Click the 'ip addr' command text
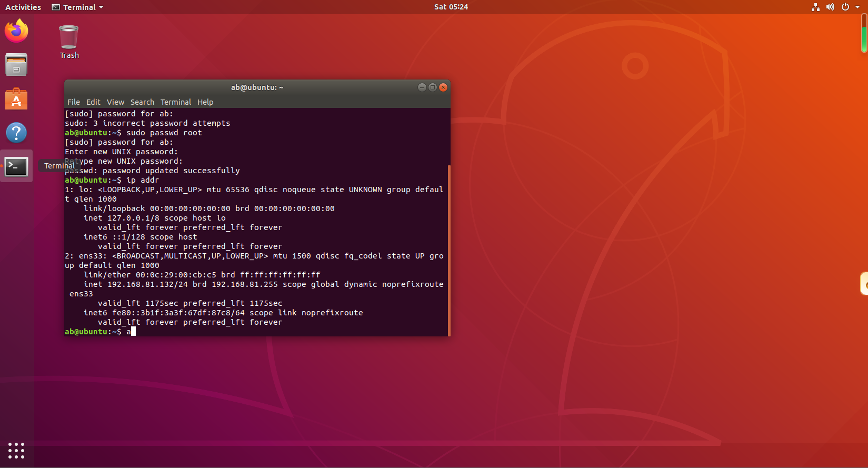Viewport: 868px width, 468px height. click(143, 180)
